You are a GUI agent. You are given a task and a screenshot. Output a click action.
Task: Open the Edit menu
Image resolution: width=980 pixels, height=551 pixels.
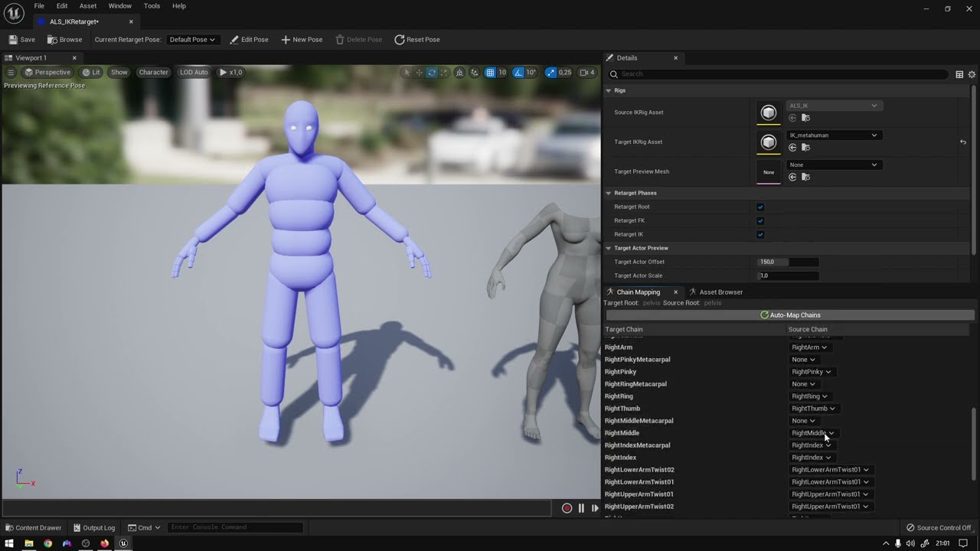(x=62, y=6)
